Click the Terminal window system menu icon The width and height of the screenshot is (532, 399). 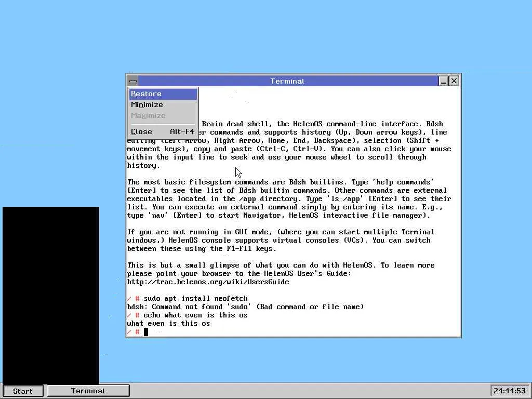[133, 81]
